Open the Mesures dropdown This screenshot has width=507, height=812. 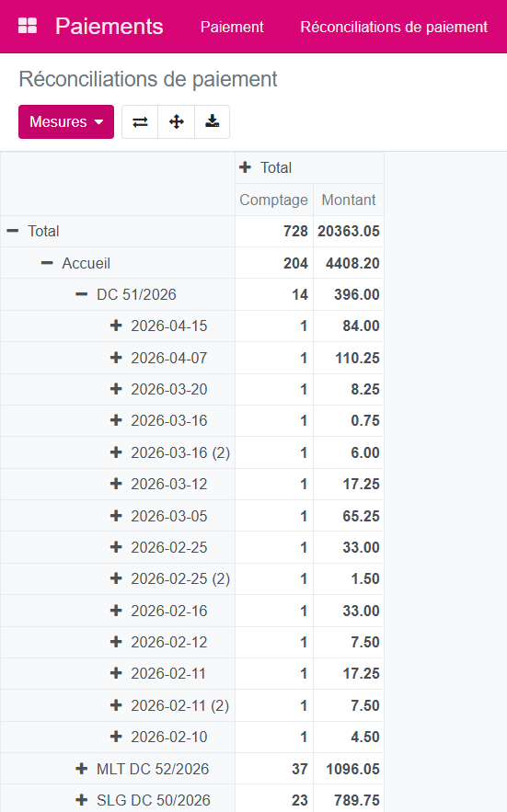point(66,122)
